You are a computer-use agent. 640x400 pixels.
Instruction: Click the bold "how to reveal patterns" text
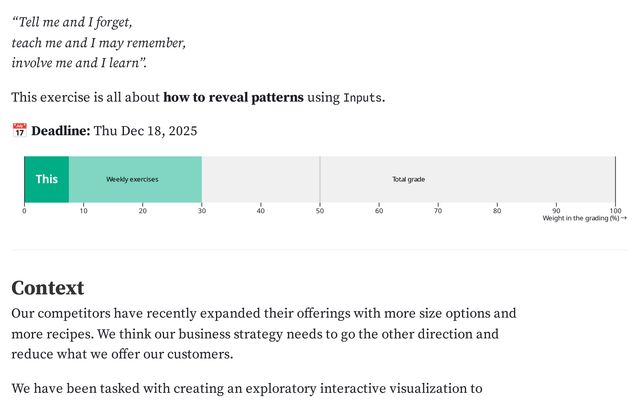pos(235,97)
